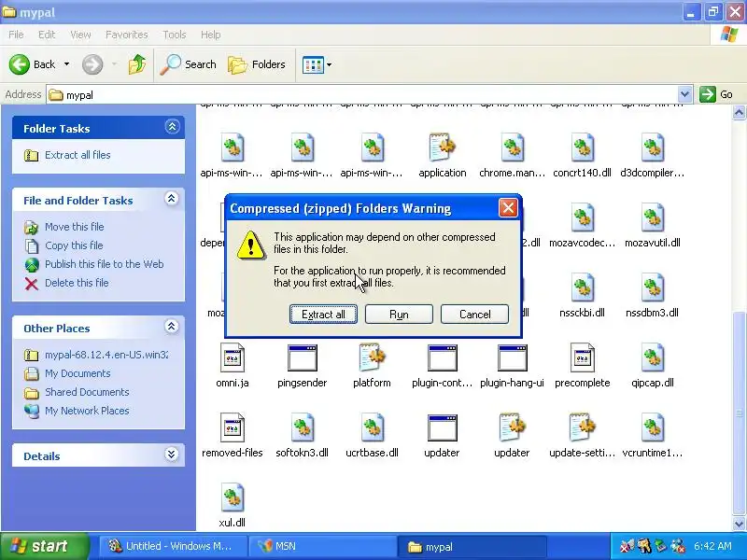Select the nssdbm3.dll file icon
747x560 pixels.
click(x=652, y=287)
